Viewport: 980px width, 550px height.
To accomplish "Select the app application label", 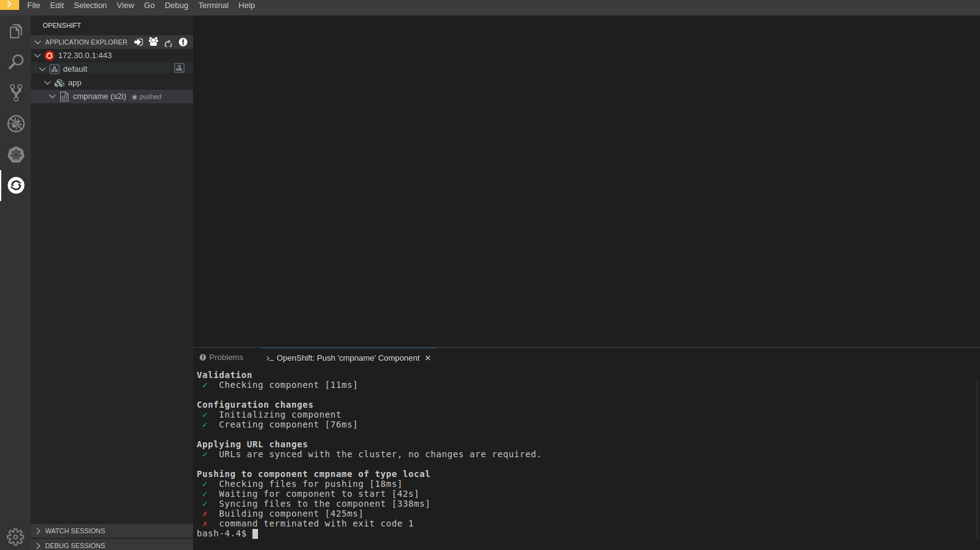I will (75, 83).
